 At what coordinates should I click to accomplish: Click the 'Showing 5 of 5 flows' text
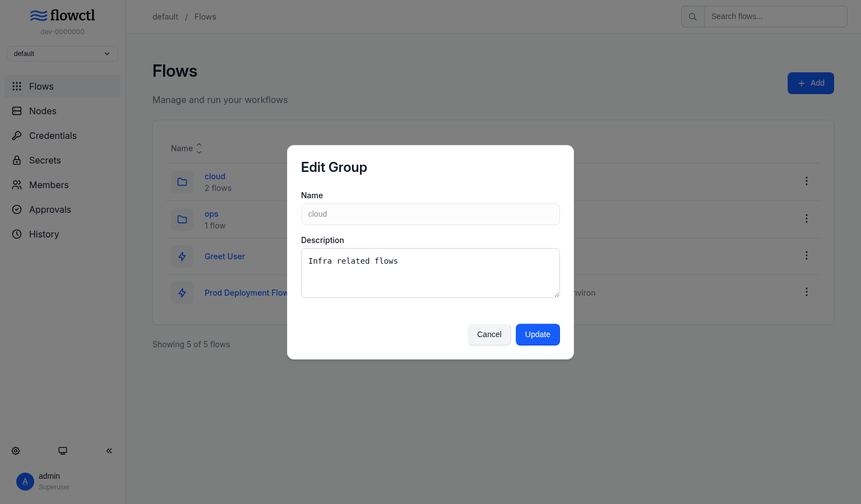(191, 344)
